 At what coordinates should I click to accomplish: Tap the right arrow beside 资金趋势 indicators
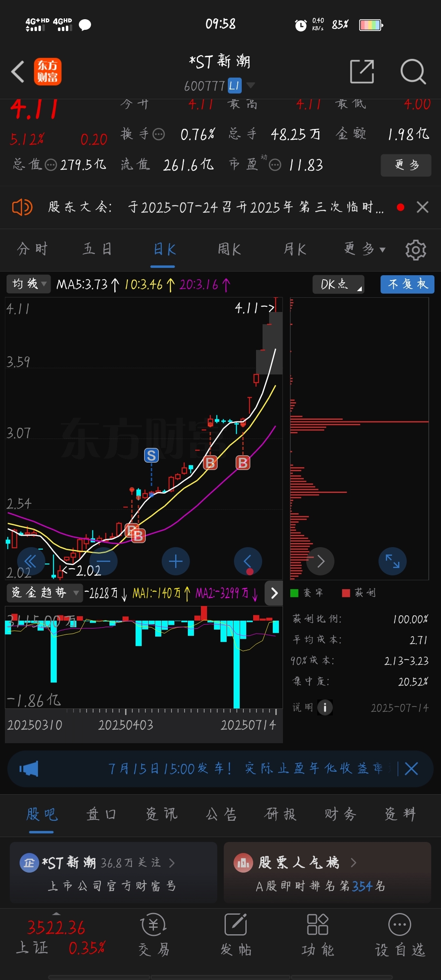click(x=274, y=593)
